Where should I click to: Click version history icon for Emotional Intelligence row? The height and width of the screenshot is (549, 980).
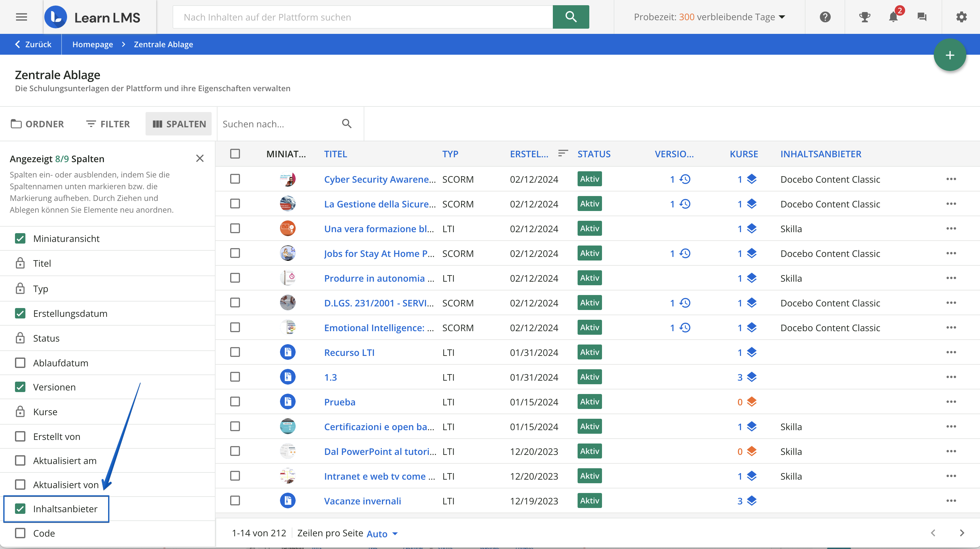coord(685,328)
